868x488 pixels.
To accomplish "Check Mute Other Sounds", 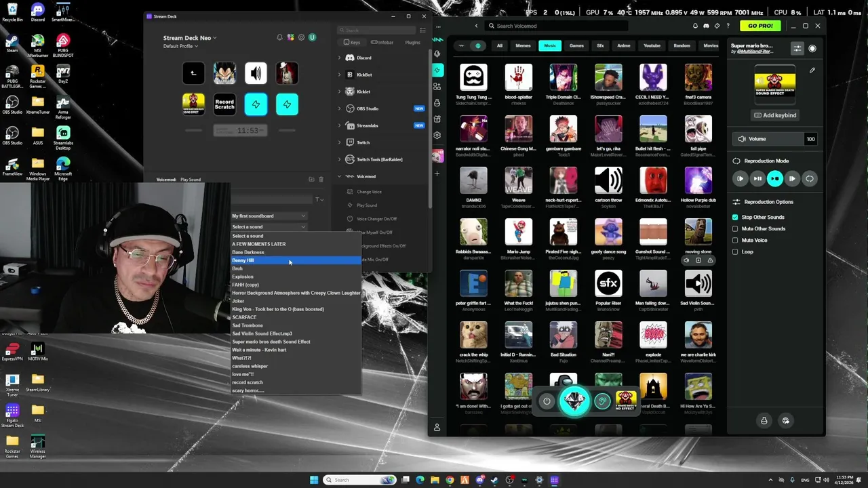I will pyautogui.click(x=735, y=228).
